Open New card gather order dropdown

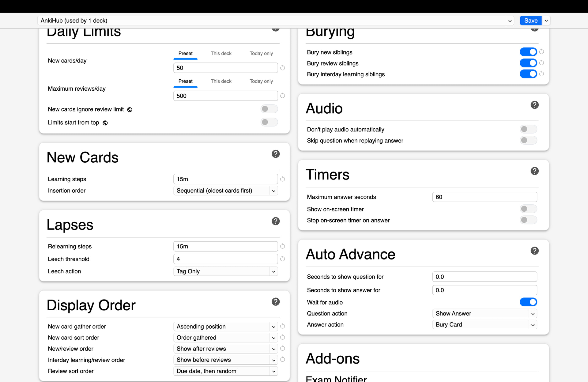pyautogui.click(x=226, y=327)
